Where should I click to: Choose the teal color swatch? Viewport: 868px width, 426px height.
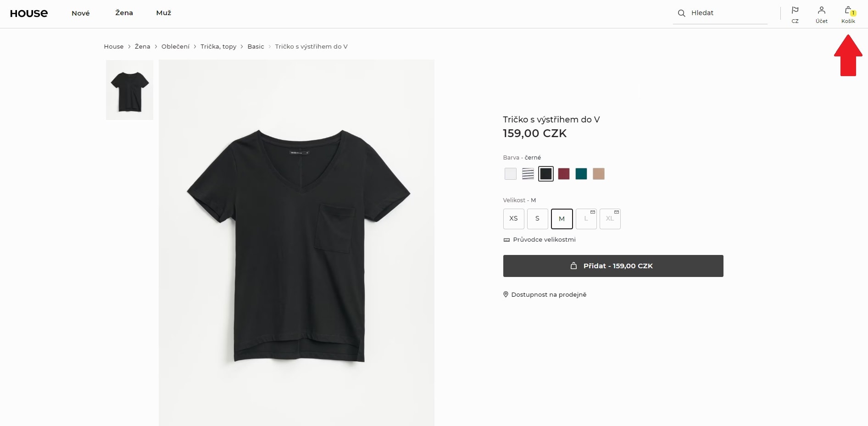[x=581, y=174]
